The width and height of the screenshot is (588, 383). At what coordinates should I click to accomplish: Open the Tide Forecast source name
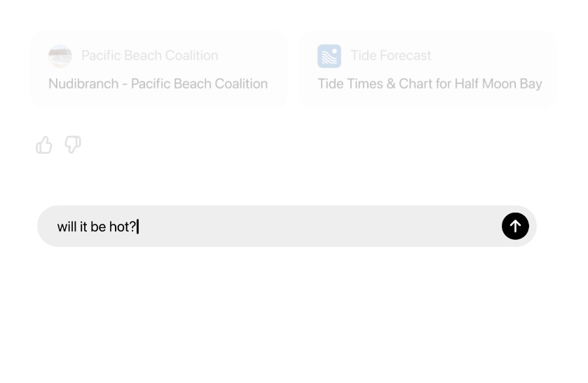(391, 55)
